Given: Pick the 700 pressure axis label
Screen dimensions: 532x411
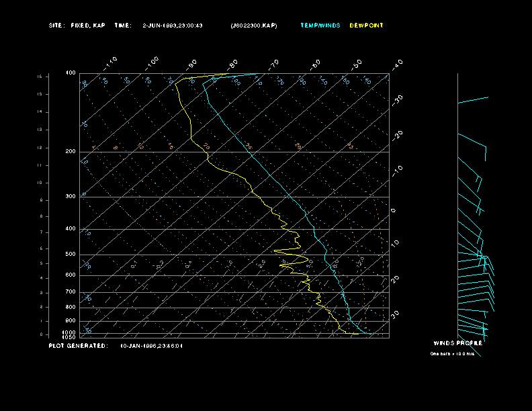Looking at the screenshot, I should (71, 292).
